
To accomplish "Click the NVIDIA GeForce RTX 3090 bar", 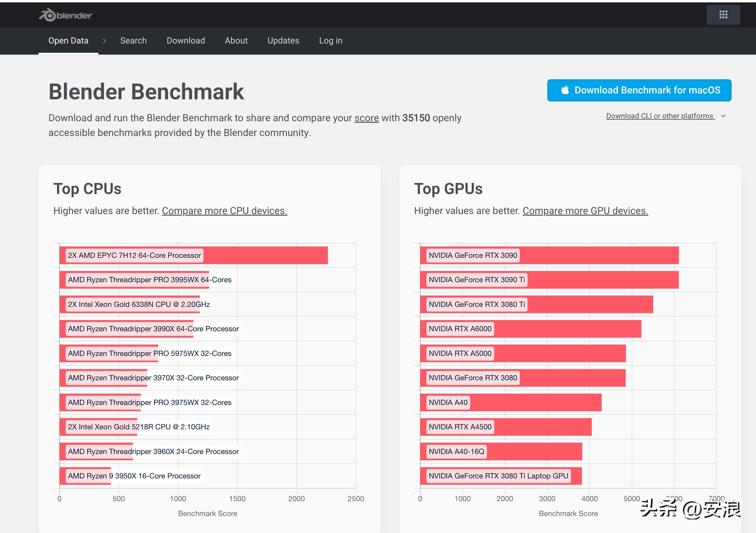I will pos(549,255).
